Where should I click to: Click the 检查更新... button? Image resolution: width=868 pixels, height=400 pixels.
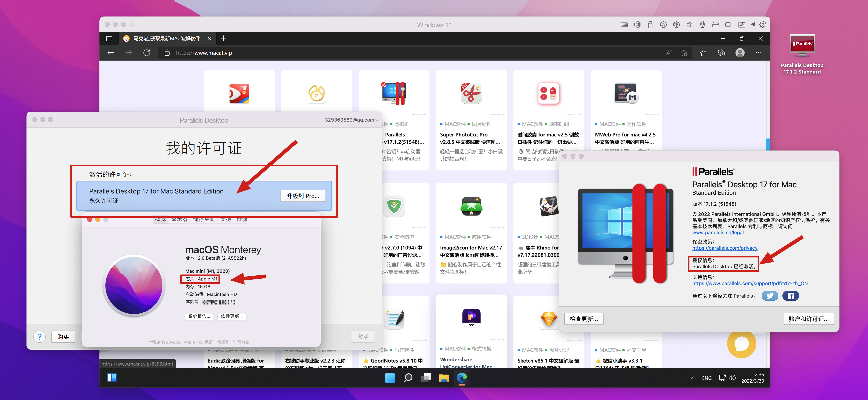[584, 319]
